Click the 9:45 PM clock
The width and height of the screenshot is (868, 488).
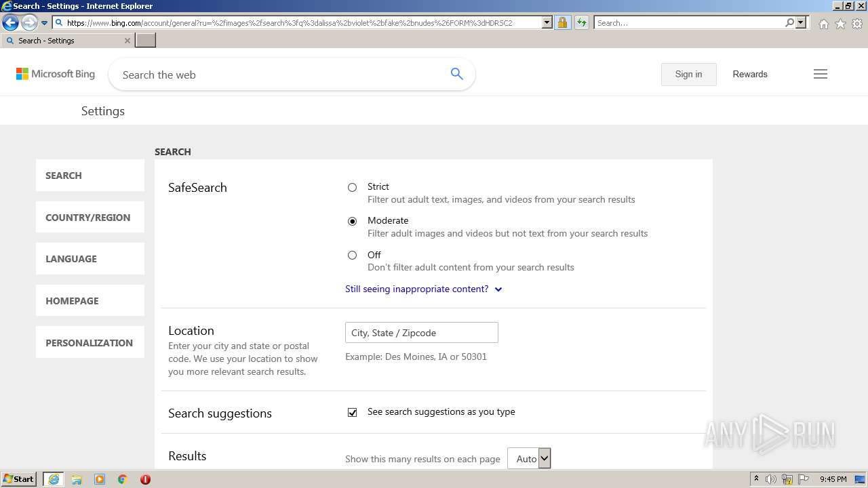[x=833, y=479]
